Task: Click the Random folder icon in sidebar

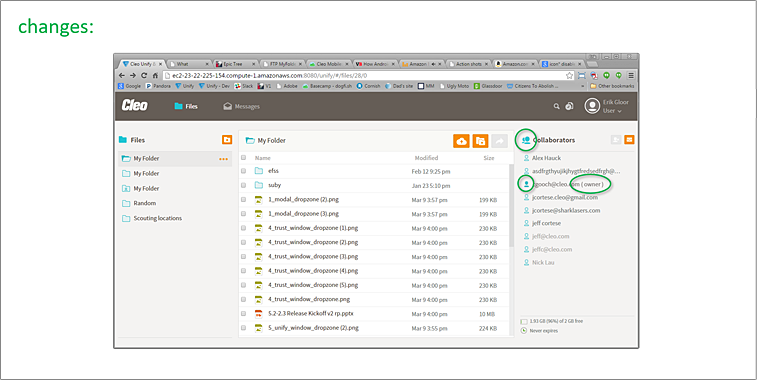Action: [126, 203]
